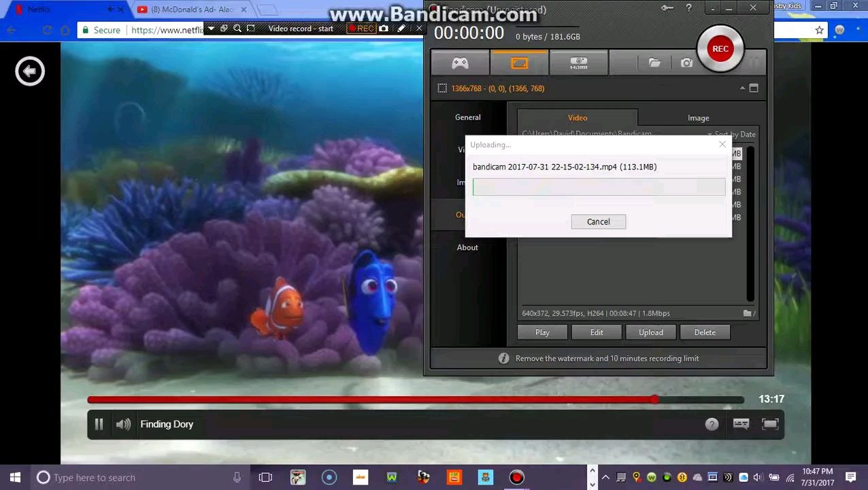Select Bandicam HDMI device recording mode

pyautogui.click(x=578, y=63)
